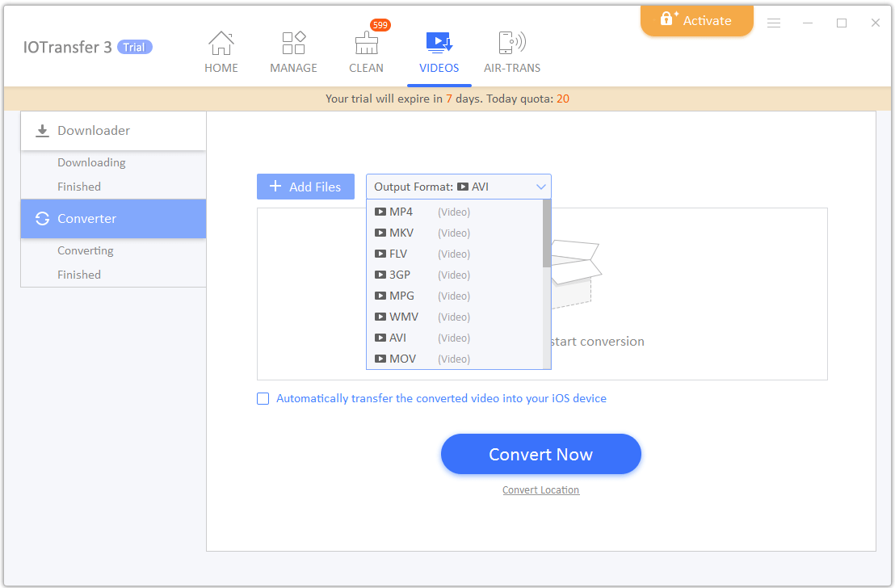Open the Finished list under Converter
This screenshot has width=895, height=588.
pyautogui.click(x=78, y=275)
